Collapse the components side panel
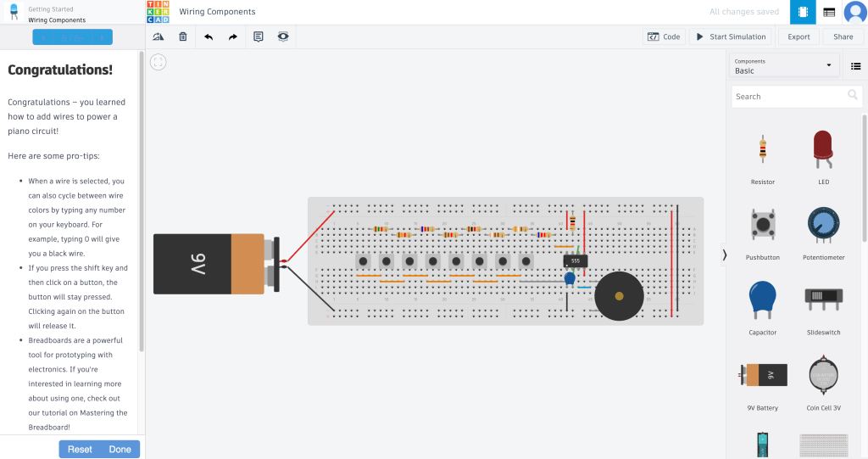This screenshot has height=459, width=868. tap(724, 255)
